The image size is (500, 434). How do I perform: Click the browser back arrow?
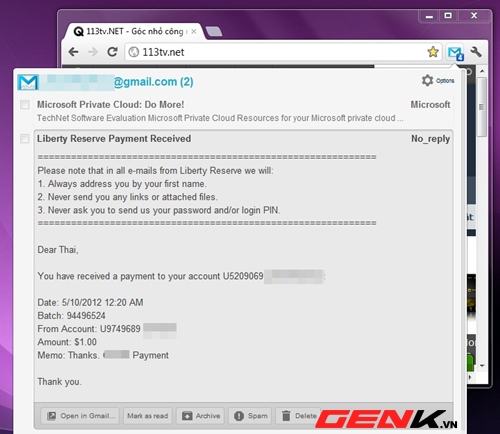point(73,52)
